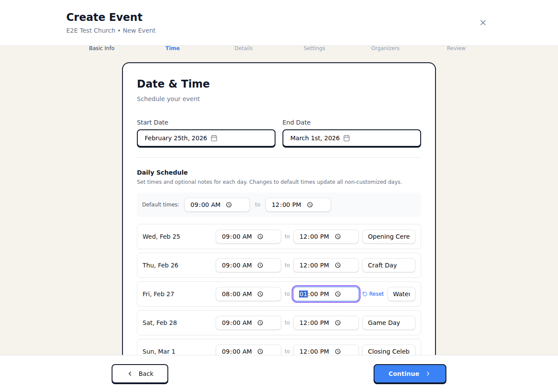Edit the Game Day notes field
558x392 pixels.
click(x=388, y=323)
